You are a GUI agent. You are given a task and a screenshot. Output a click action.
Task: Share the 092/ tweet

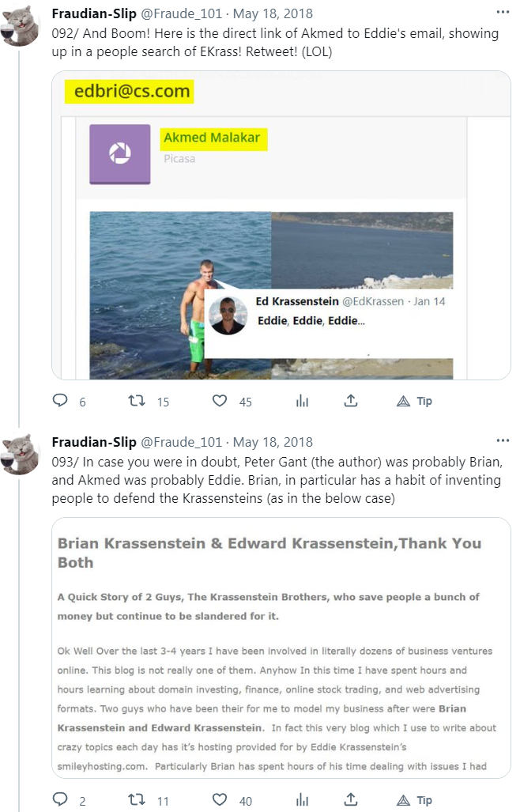coord(351,401)
